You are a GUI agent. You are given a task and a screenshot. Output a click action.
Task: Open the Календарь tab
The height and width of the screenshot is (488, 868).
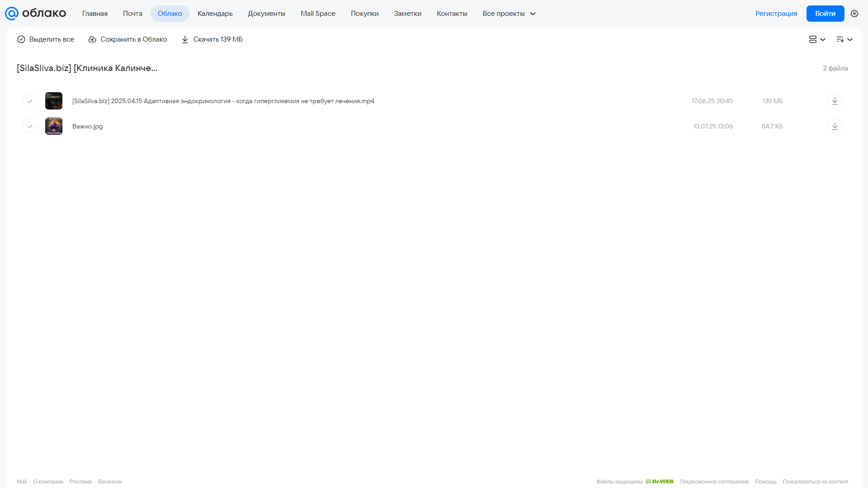(x=215, y=14)
